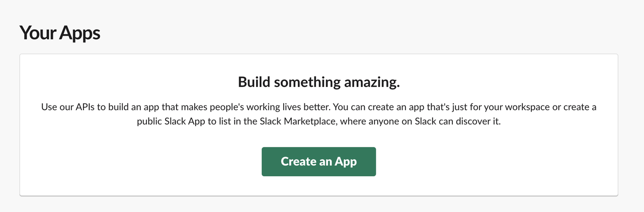644x212 pixels.
Task: Click the word APIs in the description
Action: [84, 108]
